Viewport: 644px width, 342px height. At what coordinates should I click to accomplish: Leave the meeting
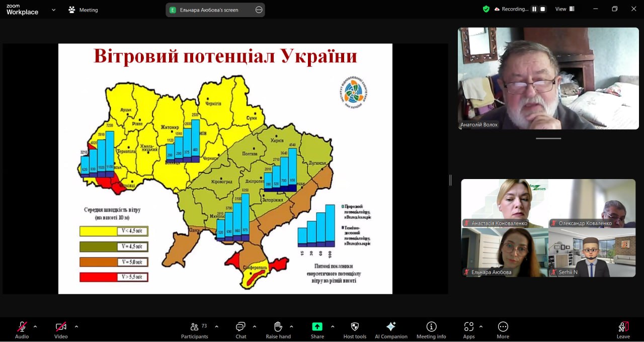click(x=623, y=330)
